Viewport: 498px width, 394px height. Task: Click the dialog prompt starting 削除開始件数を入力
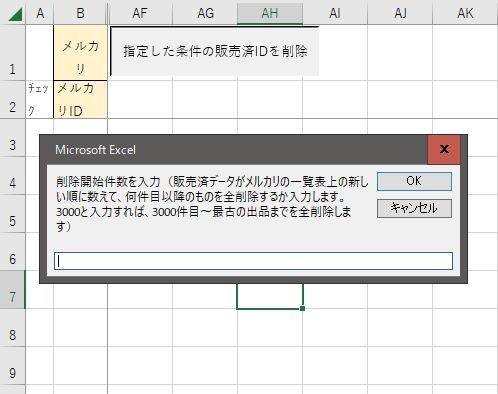click(212, 204)
